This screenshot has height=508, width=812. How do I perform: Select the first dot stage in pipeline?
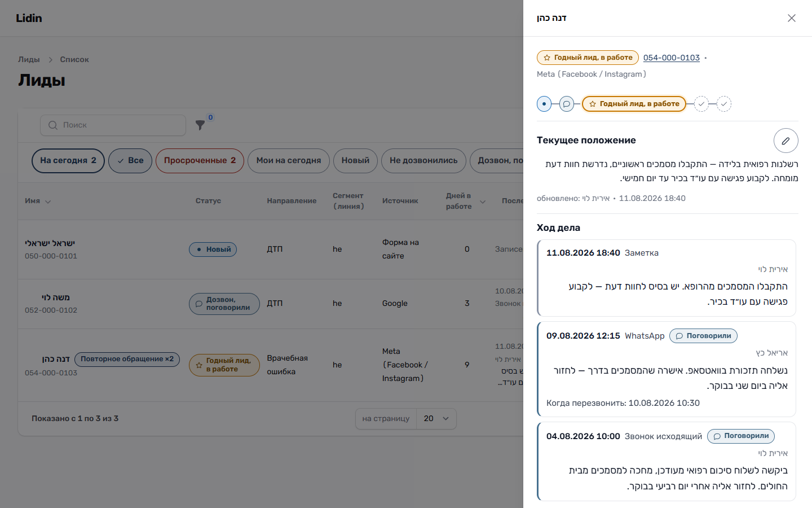544,104
